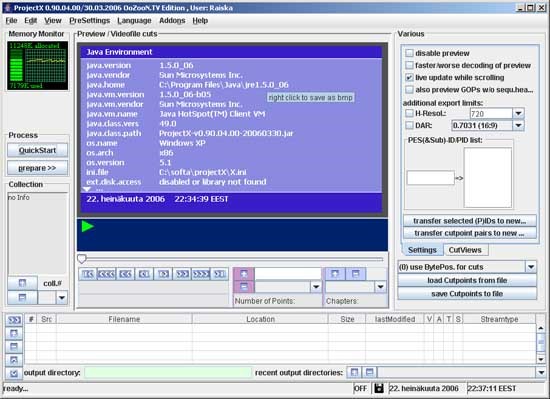Click the Streamtype column header
550x399 pixels.
[499, 319]
